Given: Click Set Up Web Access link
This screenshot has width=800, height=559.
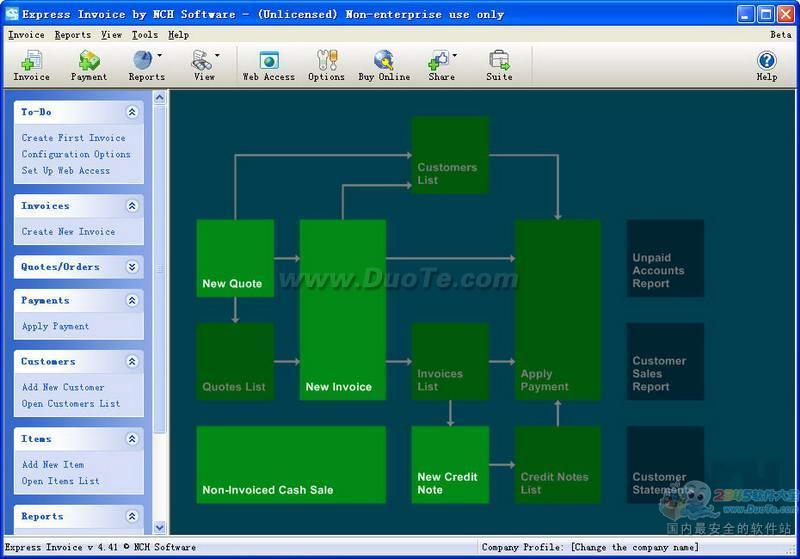Looking at the screenshot, I should [66, 170].
